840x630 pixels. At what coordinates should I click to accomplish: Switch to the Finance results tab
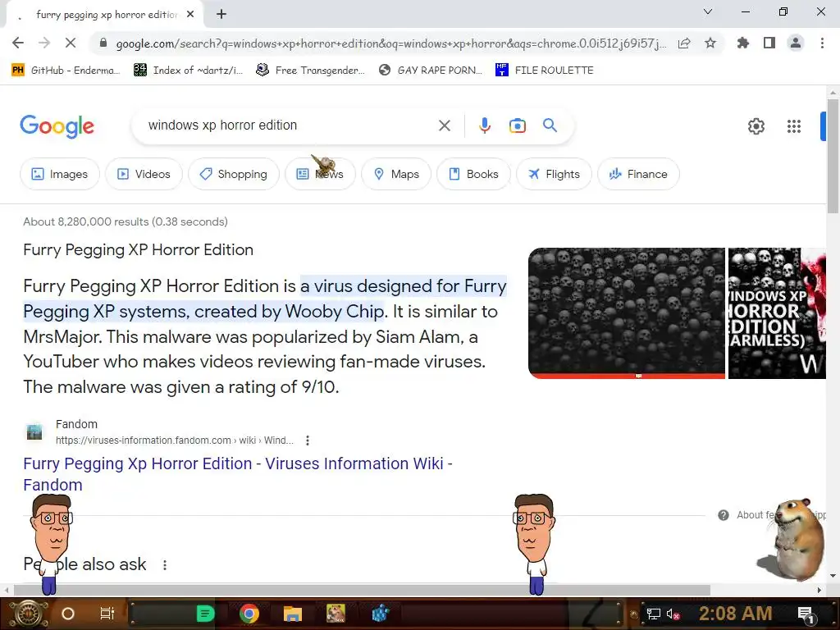coord(638,174)
